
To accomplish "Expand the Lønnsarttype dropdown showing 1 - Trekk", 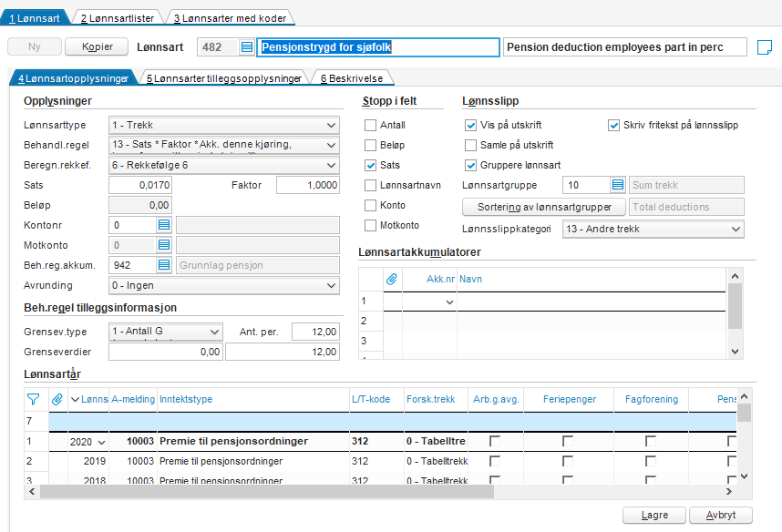I will (224, 125).
